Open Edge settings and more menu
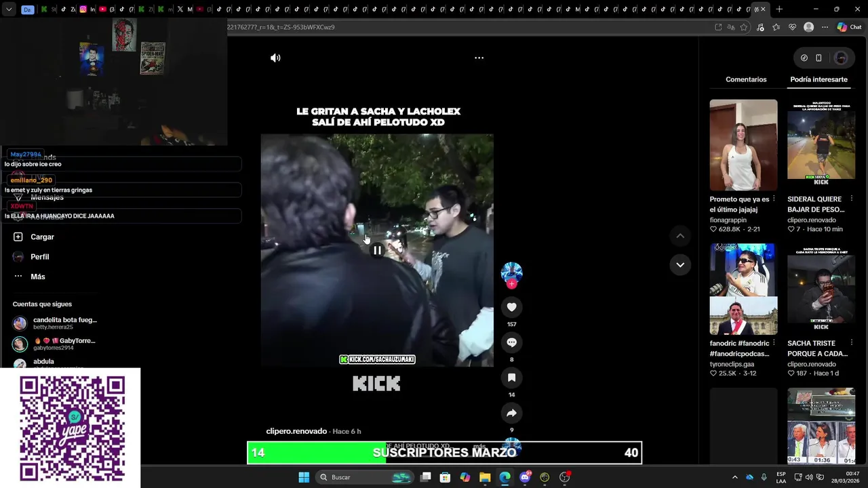The height and width of the screenshot is (488, 868). [x=825, y=27]
